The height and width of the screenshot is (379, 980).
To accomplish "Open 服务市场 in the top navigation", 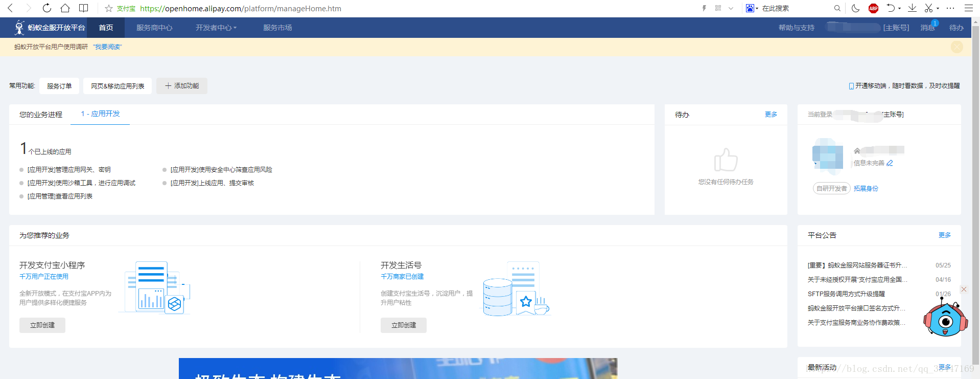I will (277, 28).
